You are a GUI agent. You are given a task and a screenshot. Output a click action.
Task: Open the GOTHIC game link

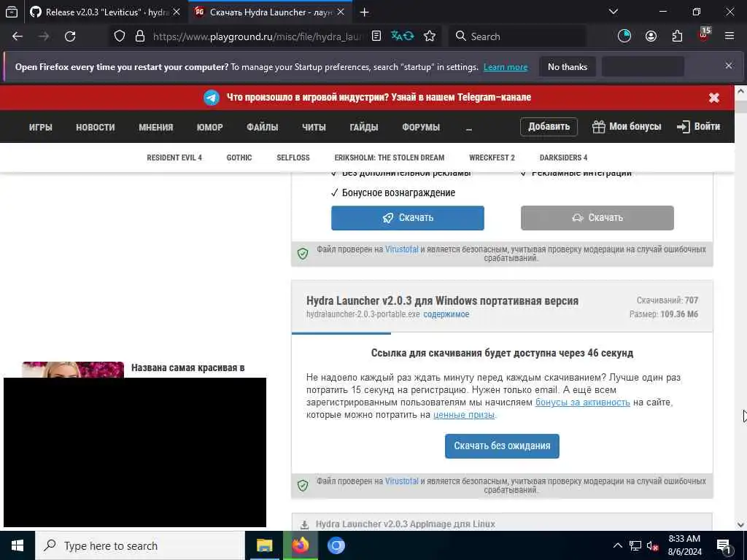point(239,157)
